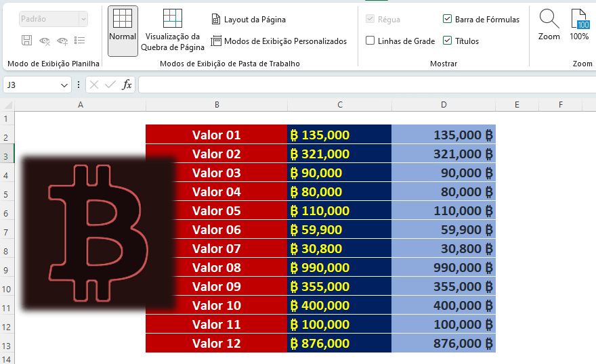Click cell Valor 08
The image size is (596, 364).
[x=216, y=267]
